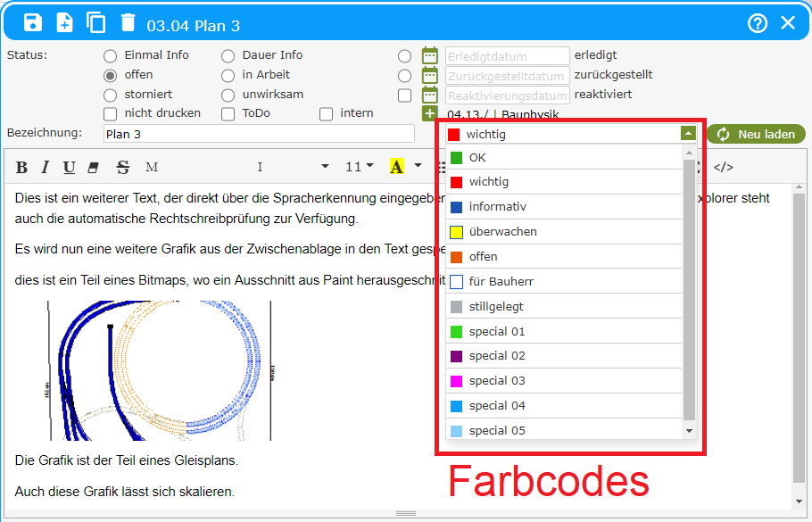The width and height of the screenshot is (812, 522).
Task: Enable the 'nicht drucken' checkbox
Action: point(111,113)
